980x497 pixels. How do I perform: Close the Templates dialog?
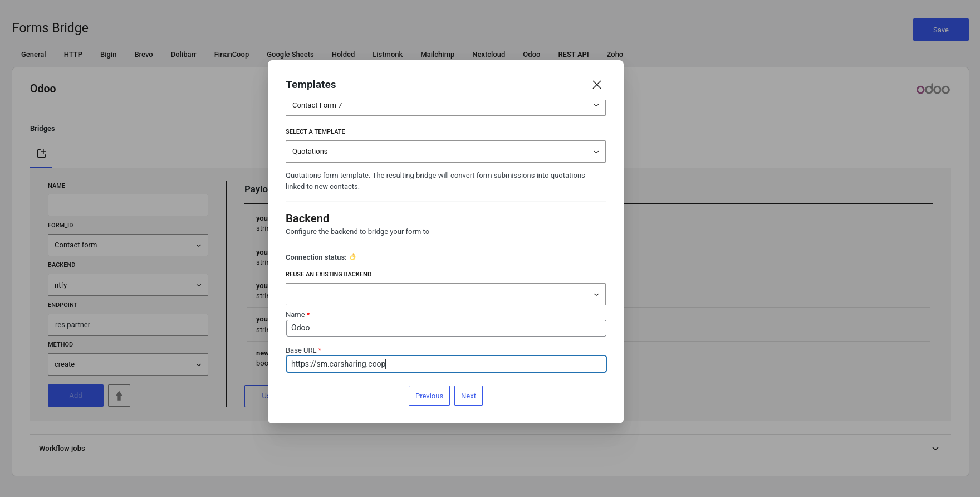(x=597, y=85)
